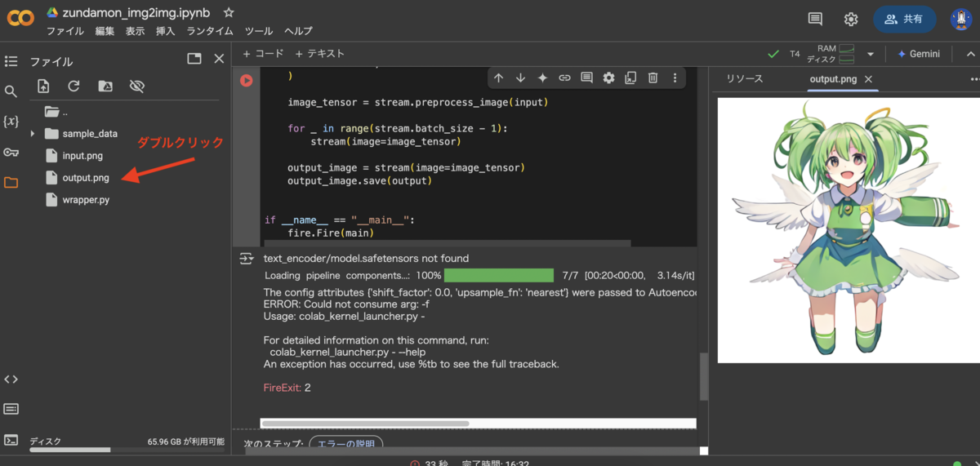Screen dimensions: 980x466
Task: Select wrapper.py in file list
Action: tap(86, 199)
